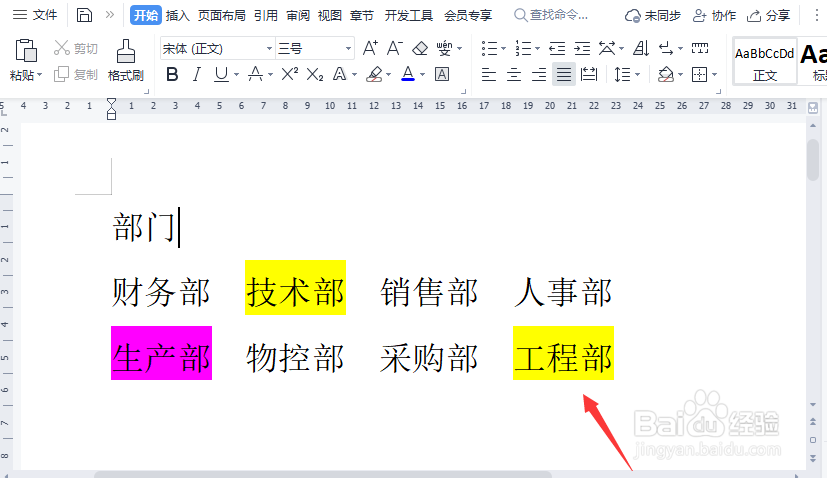This screenshot has width=827, height=478.
Task: Toggle italic formatting
Action: click(197, 74)
